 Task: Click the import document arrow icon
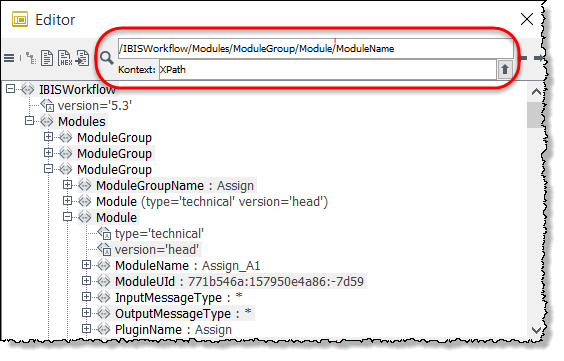pos(83,58)
